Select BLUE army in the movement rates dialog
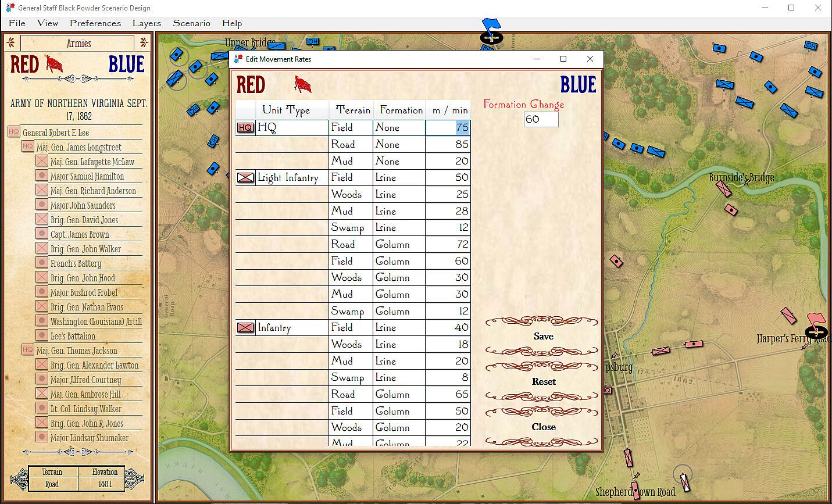The image size is (832, 504). point(578,85)
